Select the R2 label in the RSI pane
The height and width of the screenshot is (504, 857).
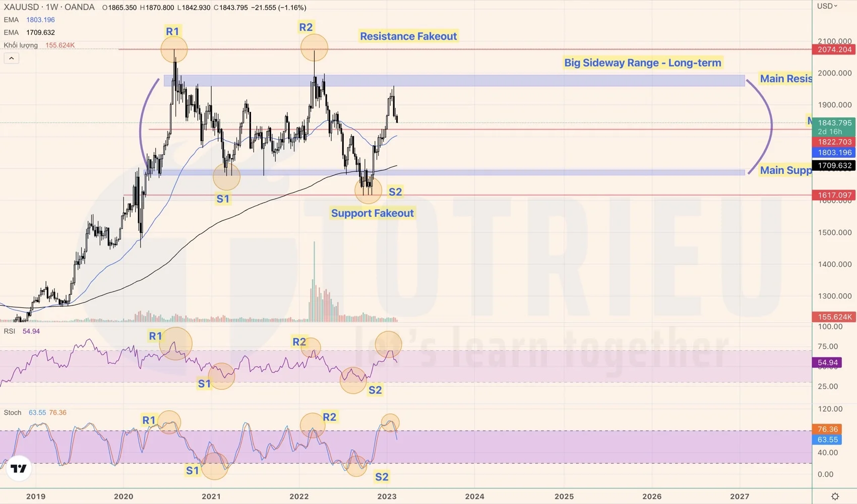[299, 342]
